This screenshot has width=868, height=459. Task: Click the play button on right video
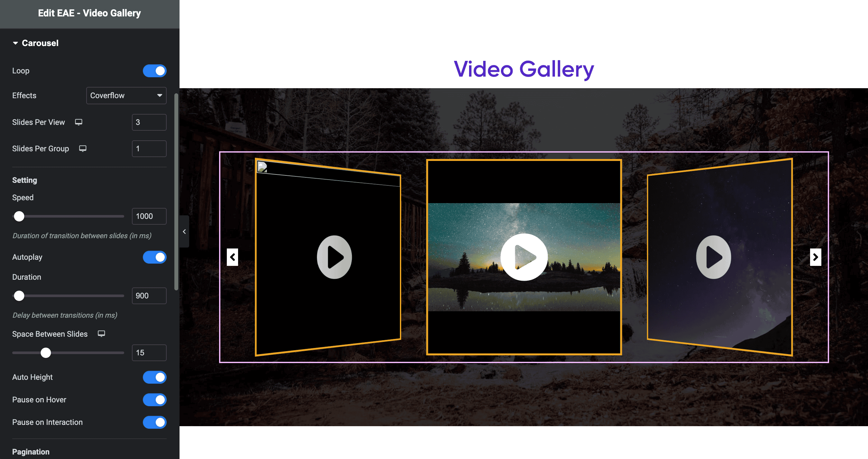714,257
